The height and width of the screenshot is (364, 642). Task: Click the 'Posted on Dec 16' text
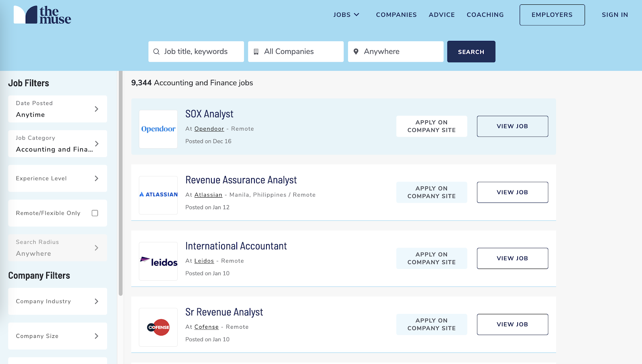[x=208, y=142]
